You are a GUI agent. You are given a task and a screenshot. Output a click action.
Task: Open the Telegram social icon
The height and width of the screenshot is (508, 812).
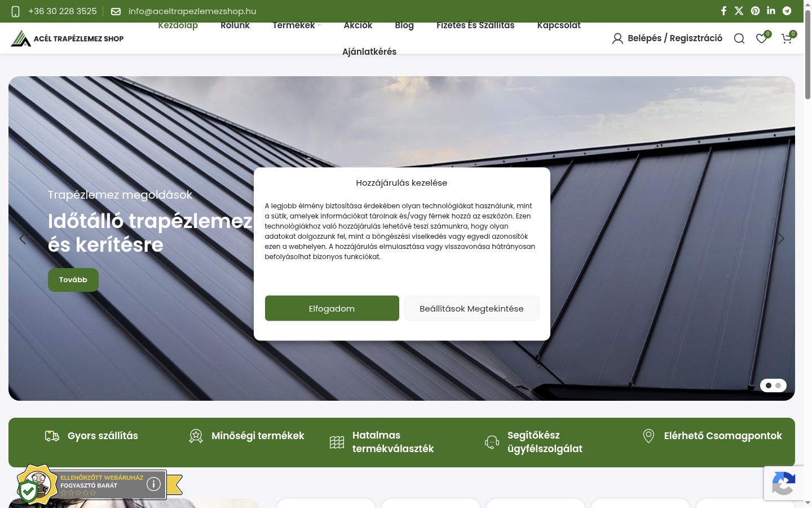787,11
